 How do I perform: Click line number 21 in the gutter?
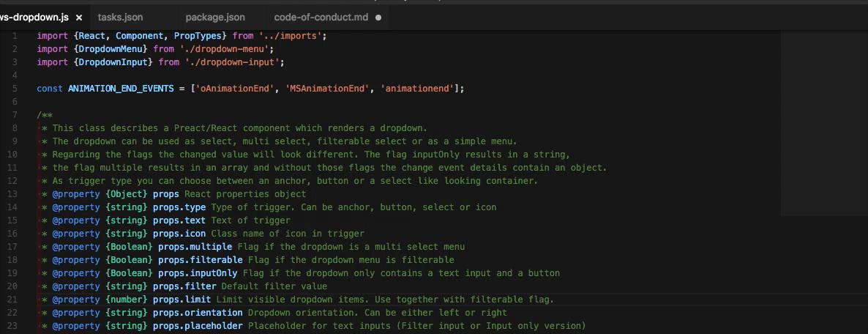12,300
